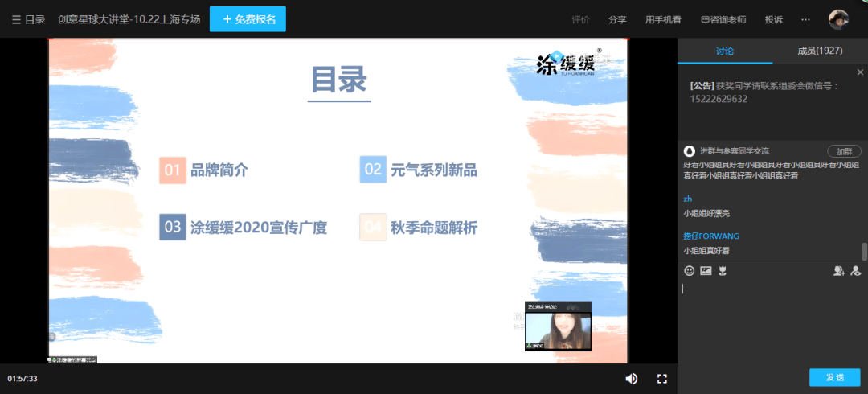Click 用手机看 to watch on phone
The width and height of the screenshot is (868, 394).
point(663,19)
